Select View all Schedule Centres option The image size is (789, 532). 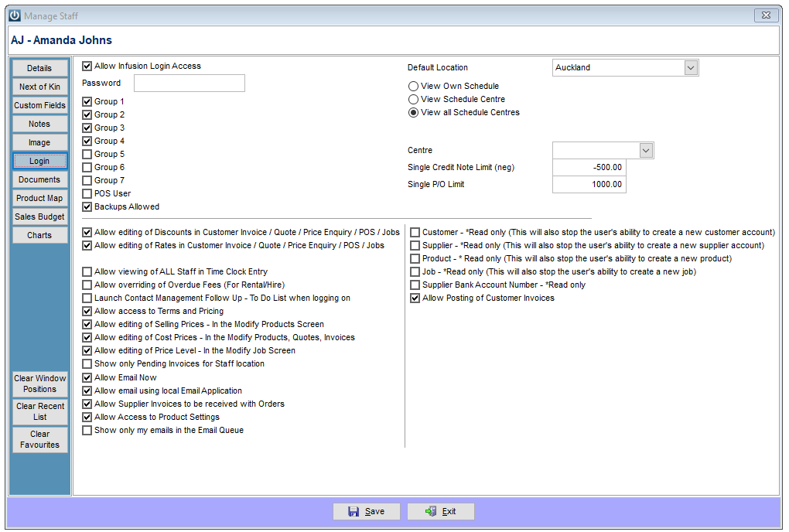(x=414, y=113)
